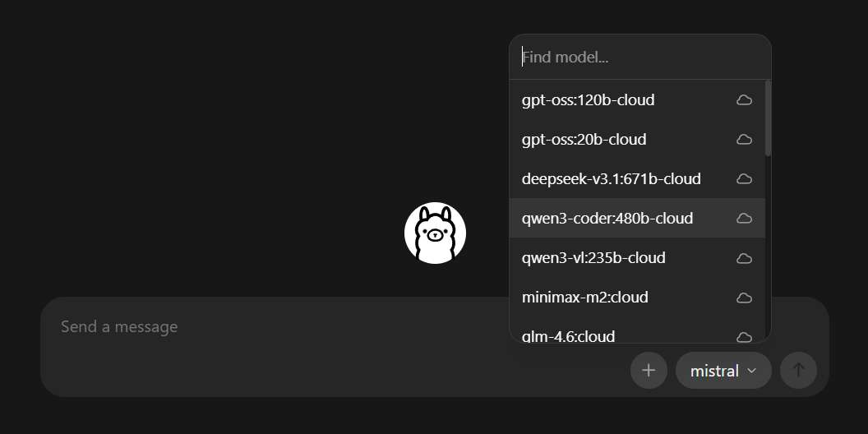Choose the gpt-oss:20b-cloud model
The image size is (868, 434).
pos(584,140)
